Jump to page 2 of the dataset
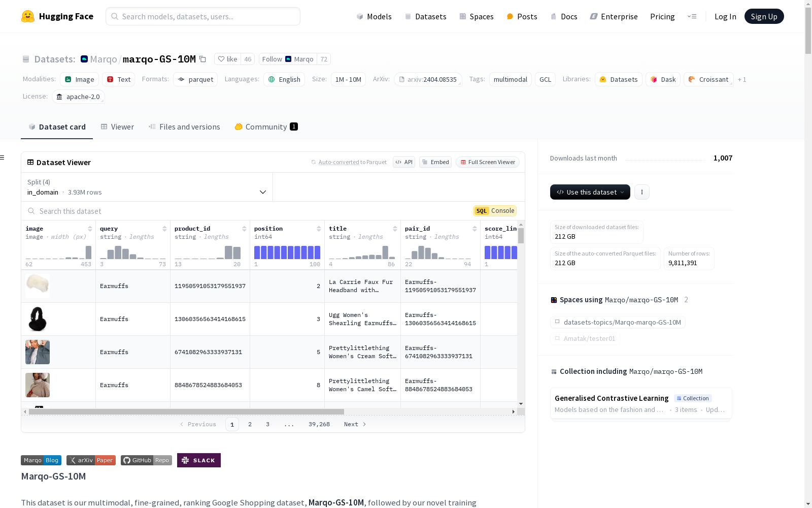 250,424
